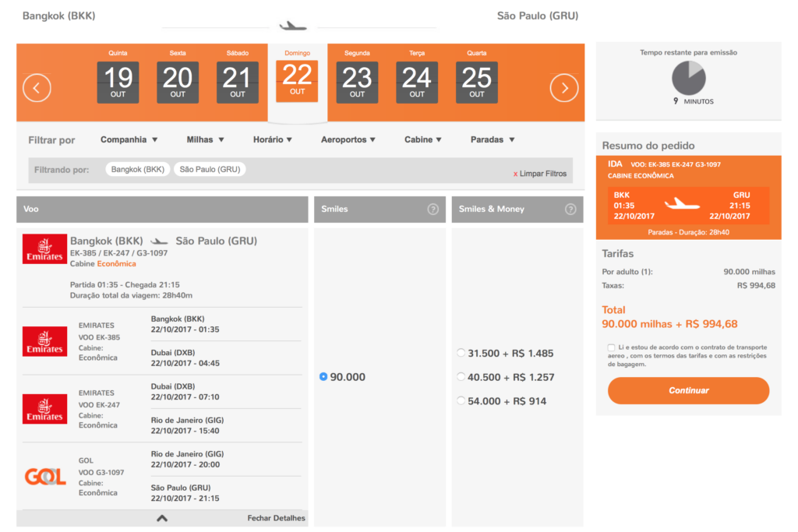Click 'CABINE ECONÔMICA' in order summary
The image size is (798, 532).
[641, 176]
